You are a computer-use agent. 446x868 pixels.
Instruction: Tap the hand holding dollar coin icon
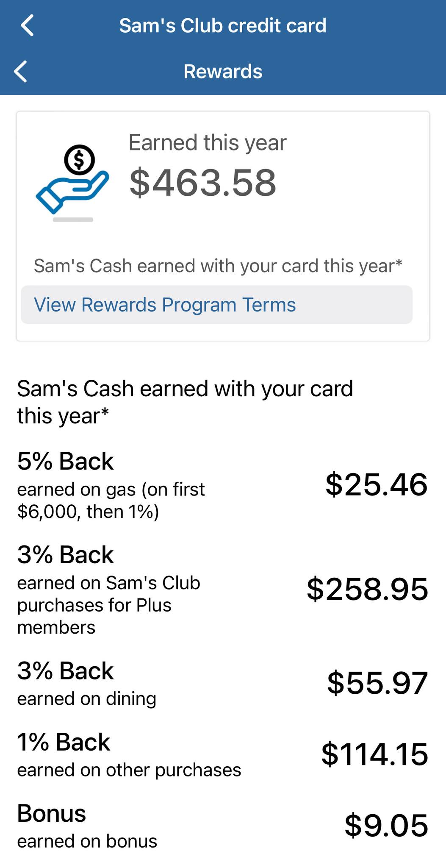[x=72, y=180]
